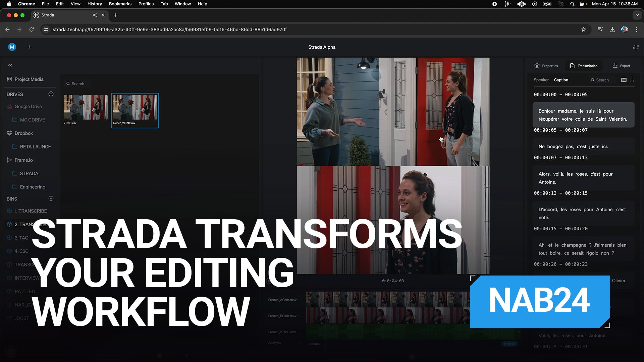Click the screen recording menu bar icon

(x=494, y=4)
